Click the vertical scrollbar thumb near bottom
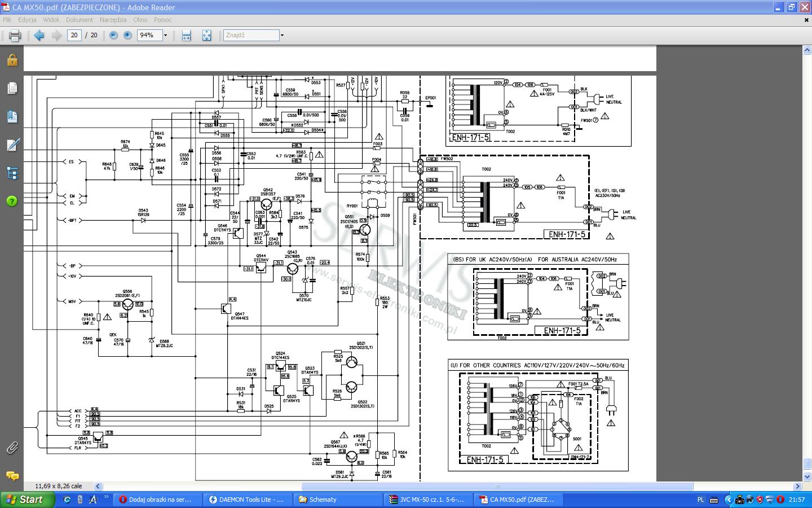Viewport: 812px width, 508px height. click(x=807, y=464)
